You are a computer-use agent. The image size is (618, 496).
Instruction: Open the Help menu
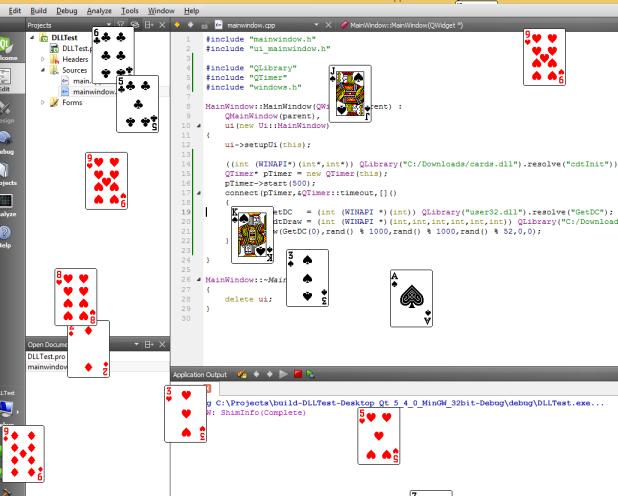point(192,11)
